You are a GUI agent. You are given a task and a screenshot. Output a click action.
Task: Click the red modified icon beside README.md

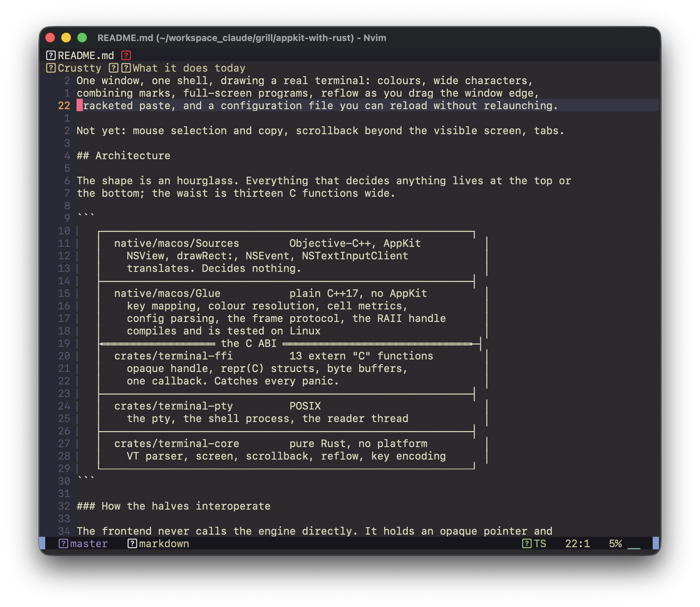click(x=126, y=55)
